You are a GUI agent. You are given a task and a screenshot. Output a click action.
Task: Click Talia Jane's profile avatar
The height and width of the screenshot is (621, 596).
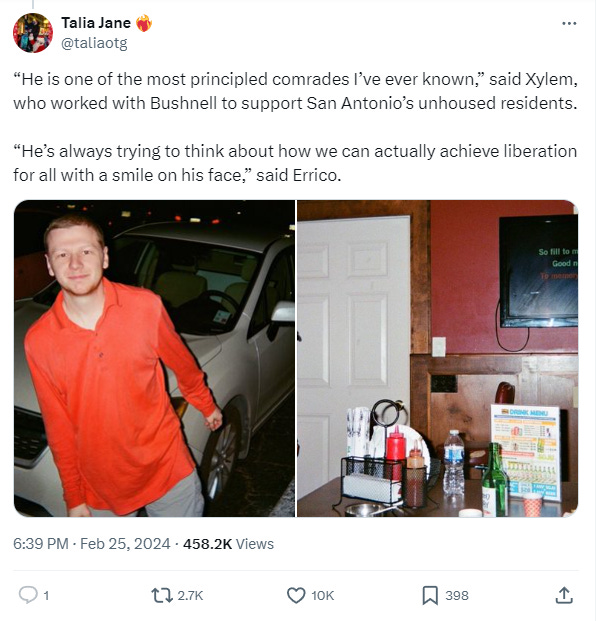pos(33,33)
